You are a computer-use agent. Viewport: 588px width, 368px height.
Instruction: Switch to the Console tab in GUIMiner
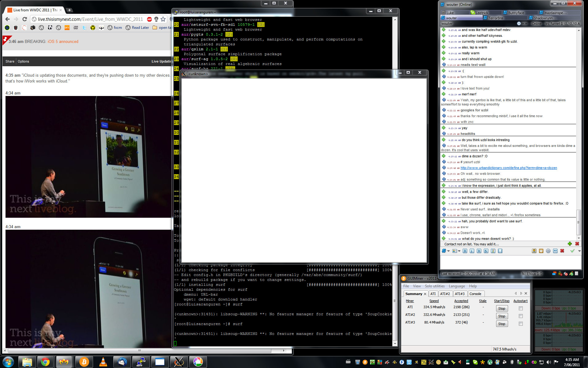click(475, 294)
